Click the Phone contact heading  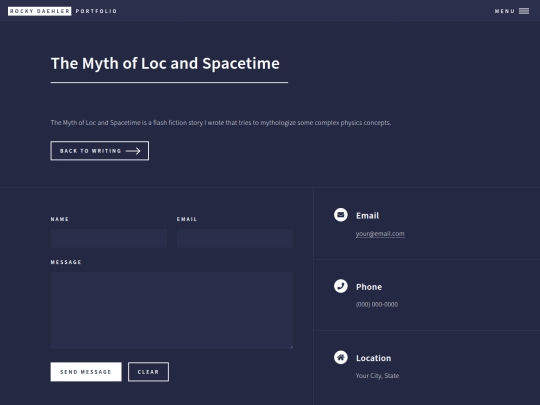(x=369, y=287)
